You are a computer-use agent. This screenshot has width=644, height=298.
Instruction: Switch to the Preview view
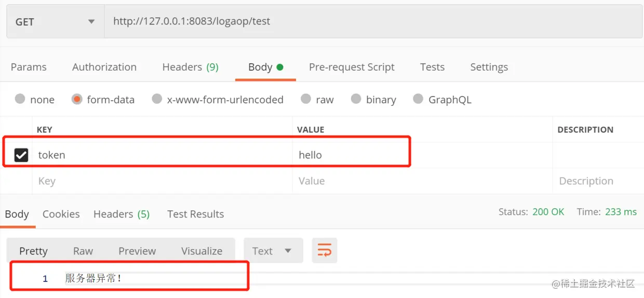click(137, 251)
